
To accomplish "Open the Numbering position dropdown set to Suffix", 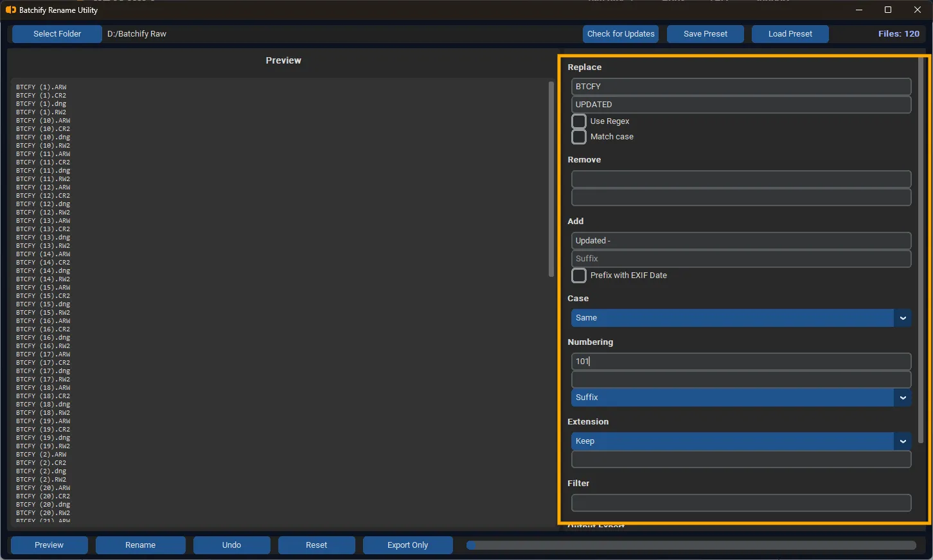I will tap(740, 397).
